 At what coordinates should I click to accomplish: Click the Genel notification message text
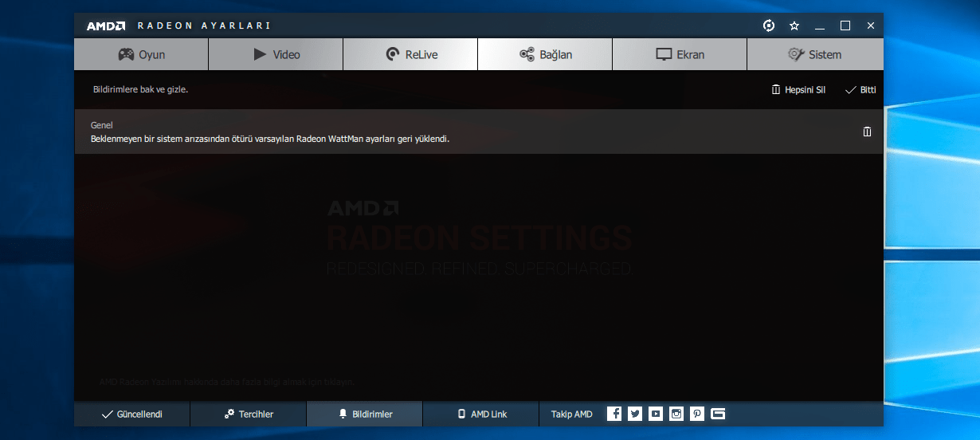tap(270, 139)
